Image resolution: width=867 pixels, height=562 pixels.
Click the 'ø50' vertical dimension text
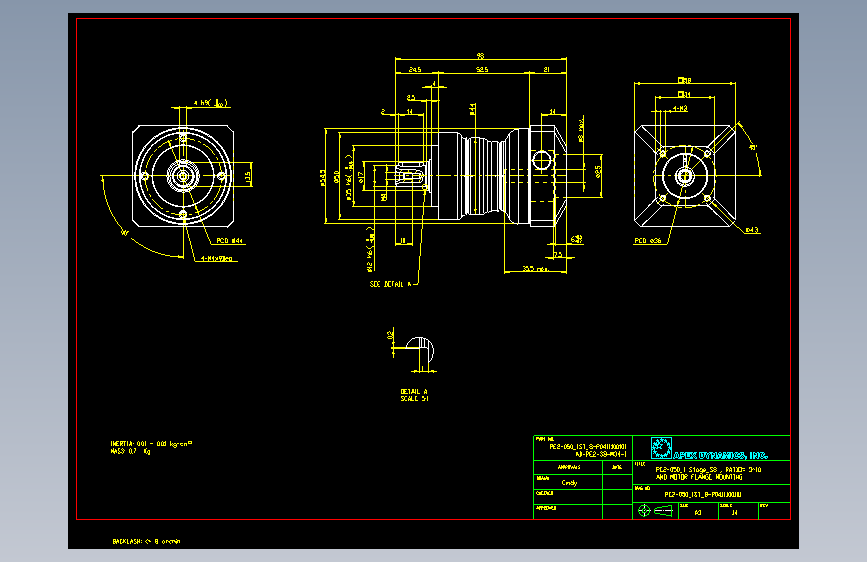pos(337,177)
